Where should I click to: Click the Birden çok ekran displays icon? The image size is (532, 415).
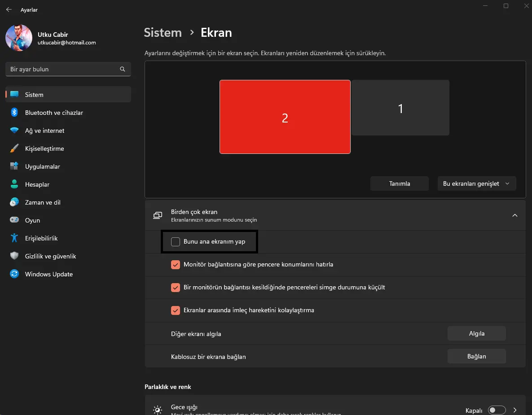[158, 215]
